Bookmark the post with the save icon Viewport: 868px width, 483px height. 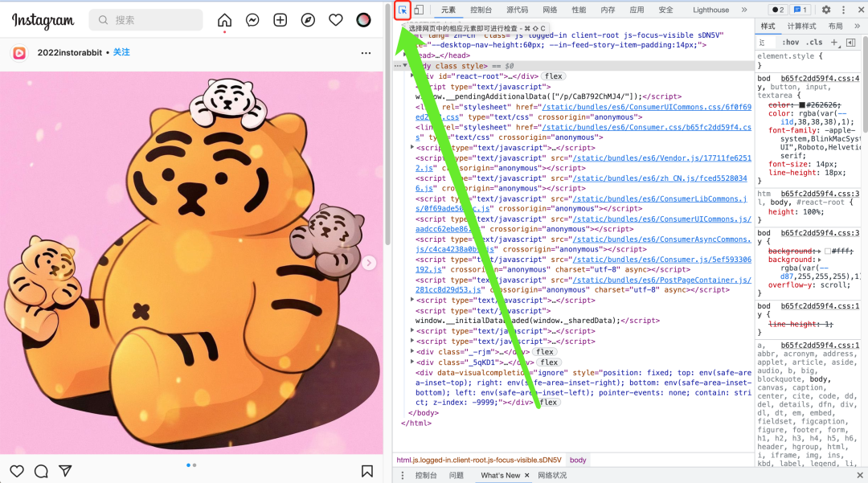(366, 471)
